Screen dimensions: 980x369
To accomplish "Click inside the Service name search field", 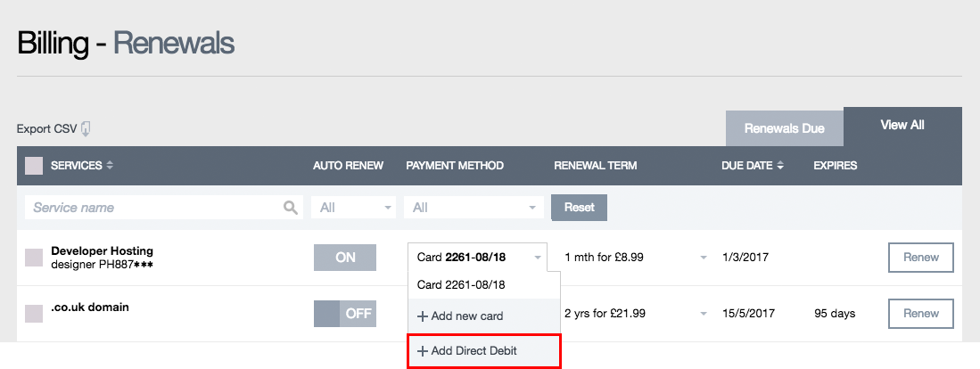I will (152, 208).
